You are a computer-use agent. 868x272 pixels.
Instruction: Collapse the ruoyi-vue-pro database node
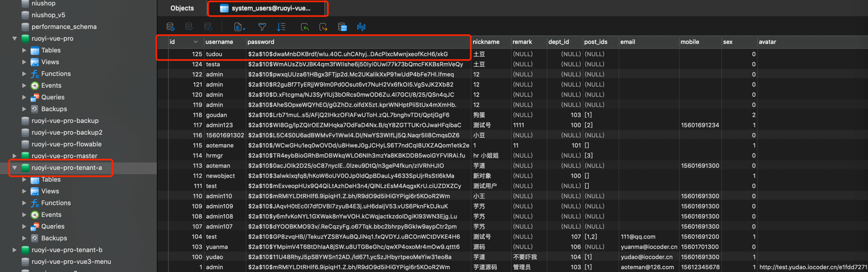(14, 38)
